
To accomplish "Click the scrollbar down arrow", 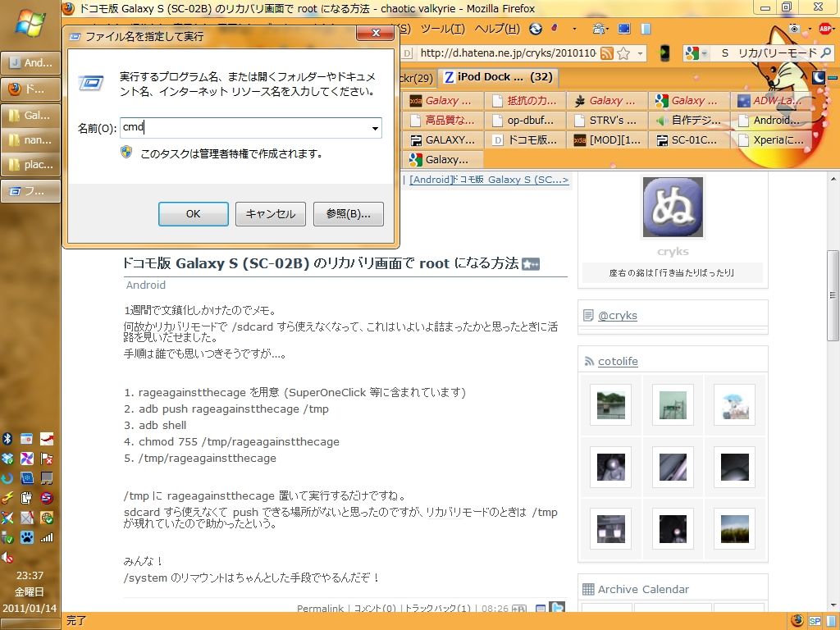I will click(x=833, y=606).
